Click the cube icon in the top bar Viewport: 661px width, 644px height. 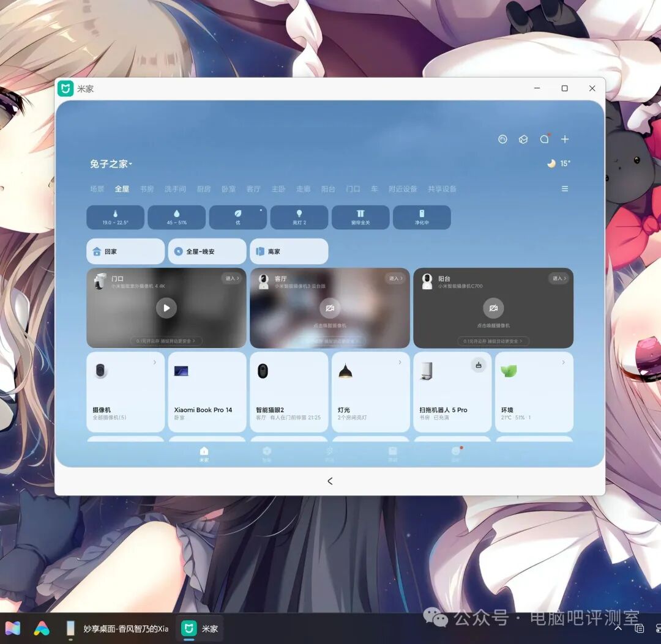(x=523, y=139)
